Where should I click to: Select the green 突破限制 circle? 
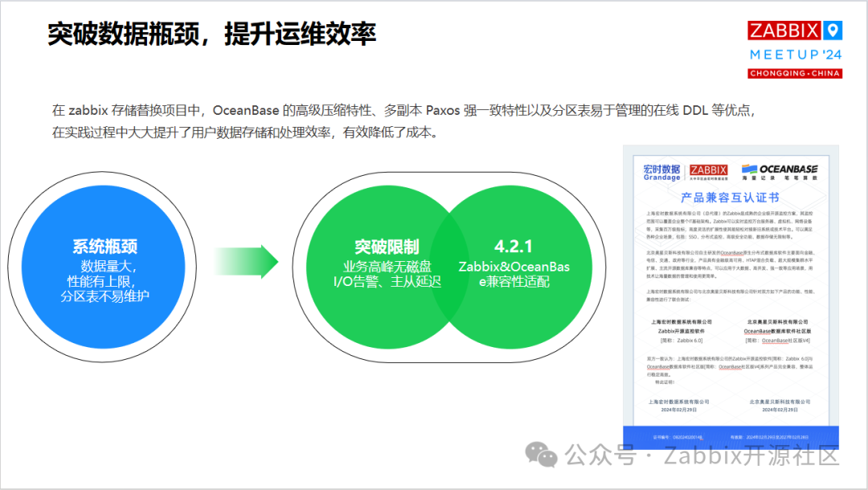tap(387, 265)
